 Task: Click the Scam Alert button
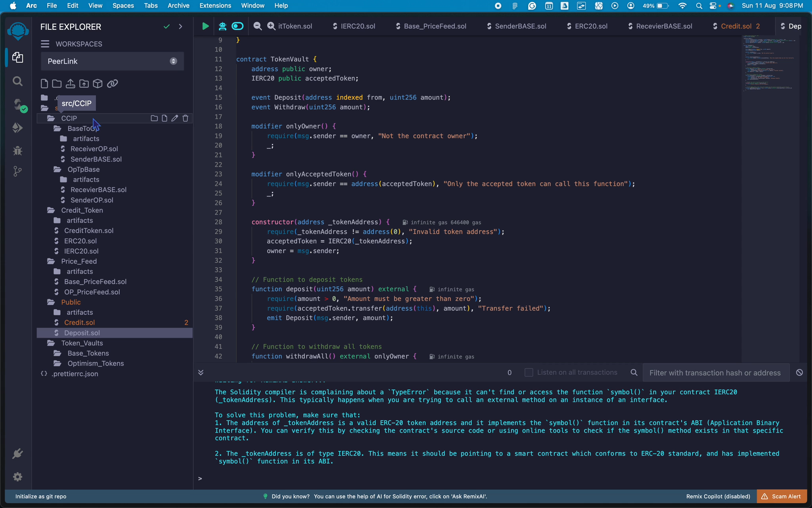tap(781, 496)
